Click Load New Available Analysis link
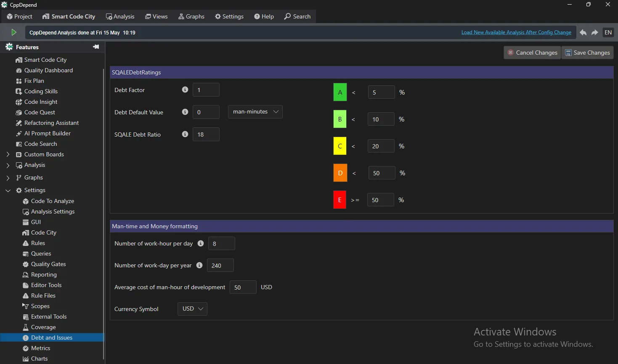The image size is (618, 364). coord(516,32)
